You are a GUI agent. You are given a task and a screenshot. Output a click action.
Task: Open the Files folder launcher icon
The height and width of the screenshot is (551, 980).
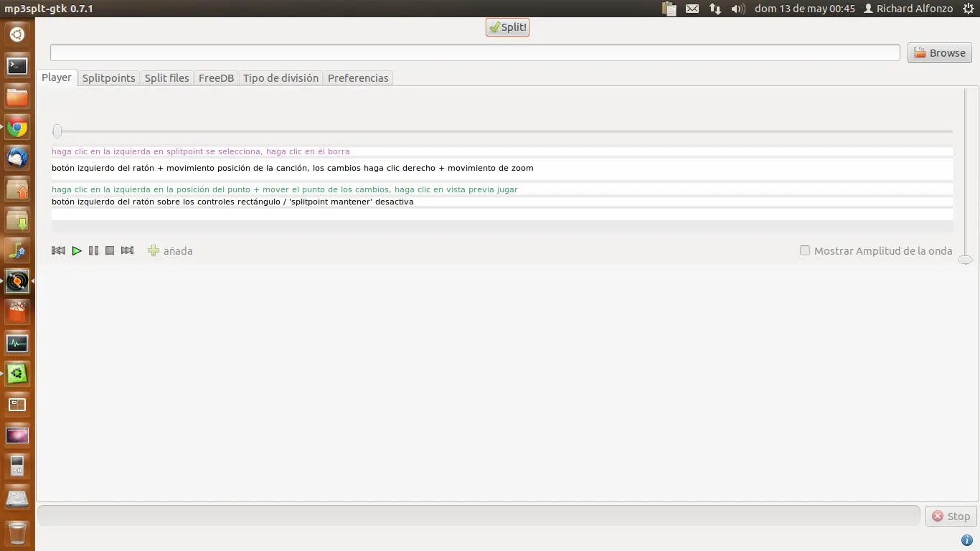pos(17,97)
